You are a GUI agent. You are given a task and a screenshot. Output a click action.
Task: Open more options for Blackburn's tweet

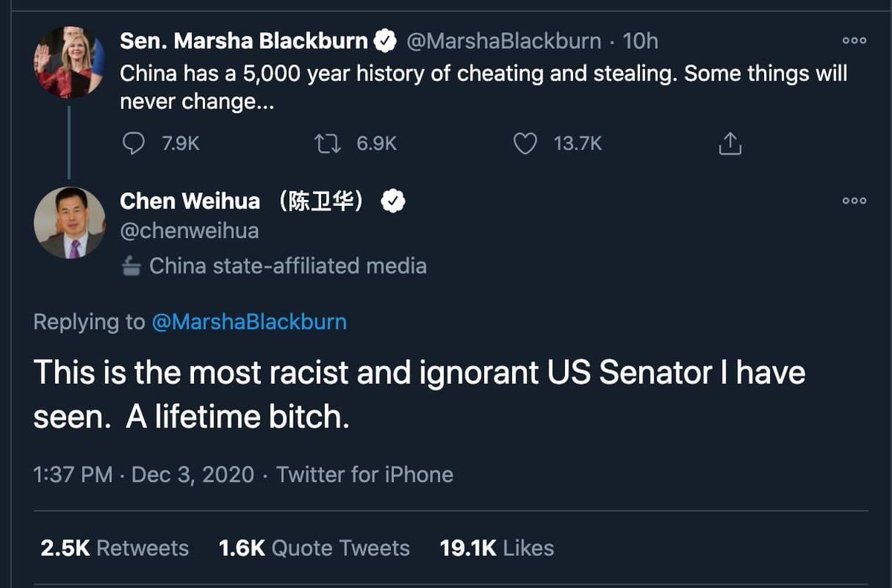click(x=854, y=41)
